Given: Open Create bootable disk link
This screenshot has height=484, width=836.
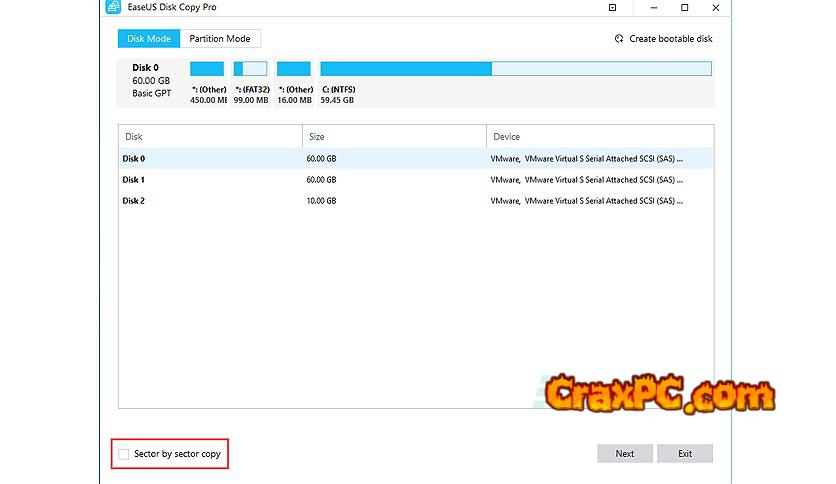Looking at the screenshot, I should pos(670,39).
